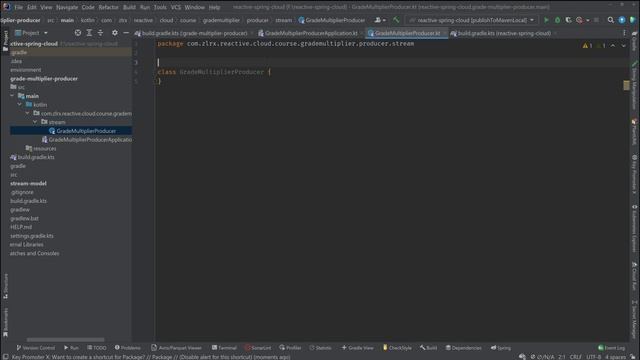Open the Project view selector dropdown
The image size is (640, 360).
point(31,33)
